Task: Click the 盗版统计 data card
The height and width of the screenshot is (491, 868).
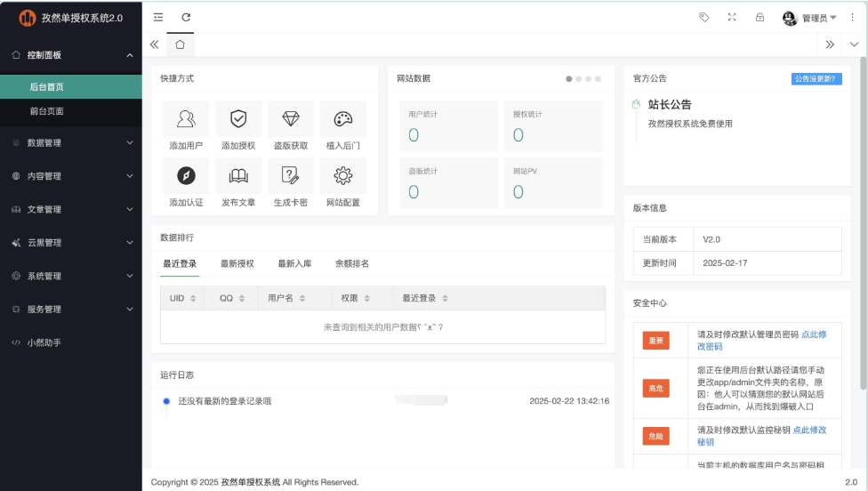Action: click(x=449, y=182)
